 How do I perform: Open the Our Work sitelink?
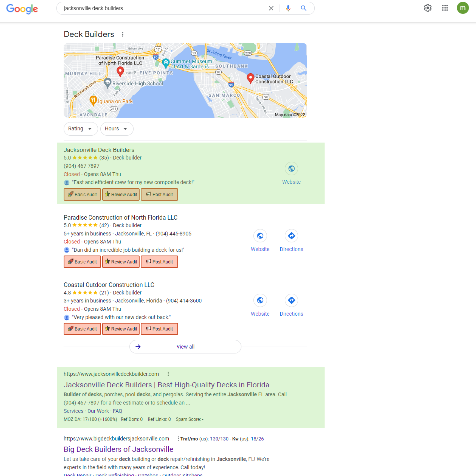[98, 411]
